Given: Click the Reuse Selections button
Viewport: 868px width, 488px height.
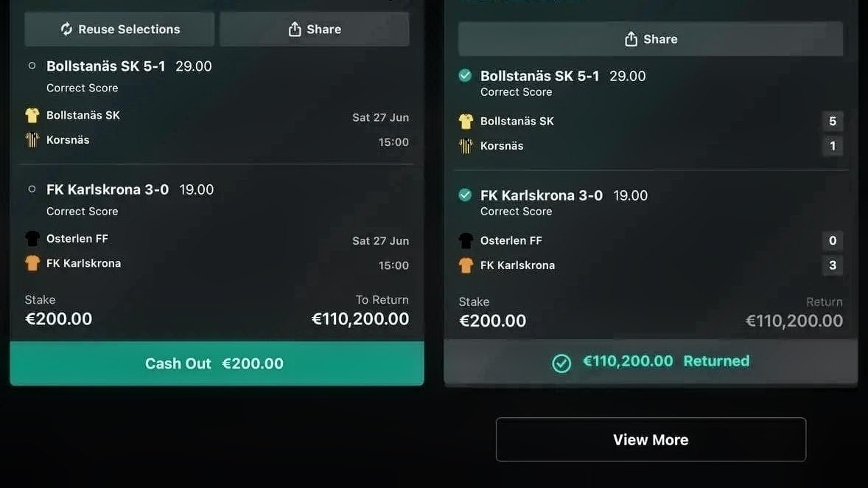Looking at the screenshot, I should [x=119, y=29].
